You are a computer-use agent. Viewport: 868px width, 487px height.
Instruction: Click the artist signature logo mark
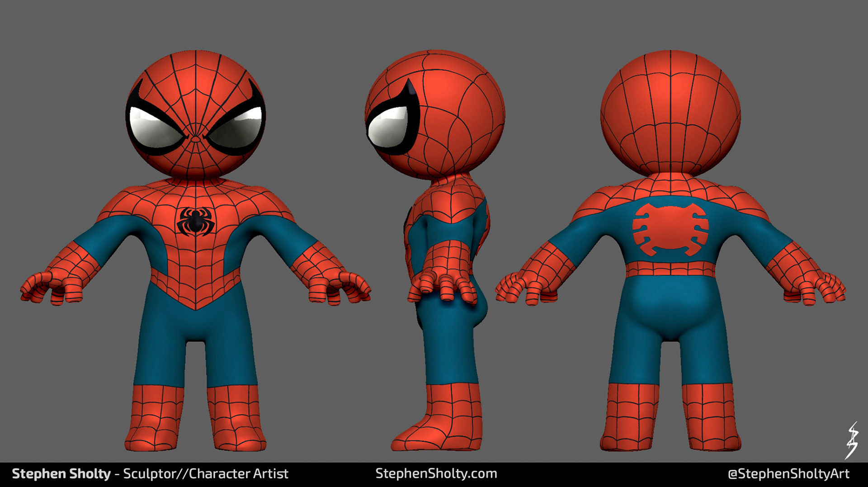pos(852,440)
